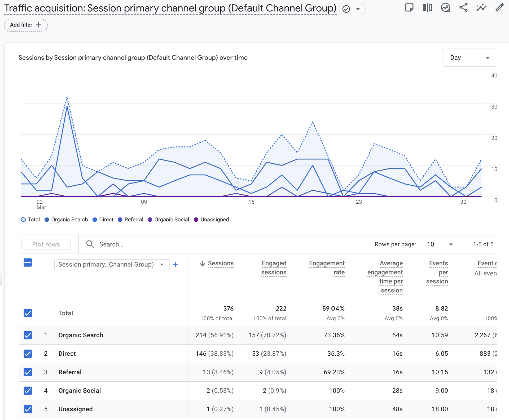
Task: Open the add comparison icon
Action: click(427, 8)
